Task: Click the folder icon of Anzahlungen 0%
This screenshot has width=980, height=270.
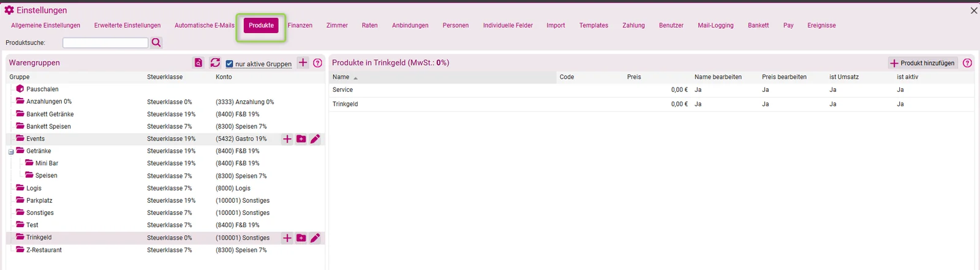Action: pyautogui.click(x=20, y=101)
